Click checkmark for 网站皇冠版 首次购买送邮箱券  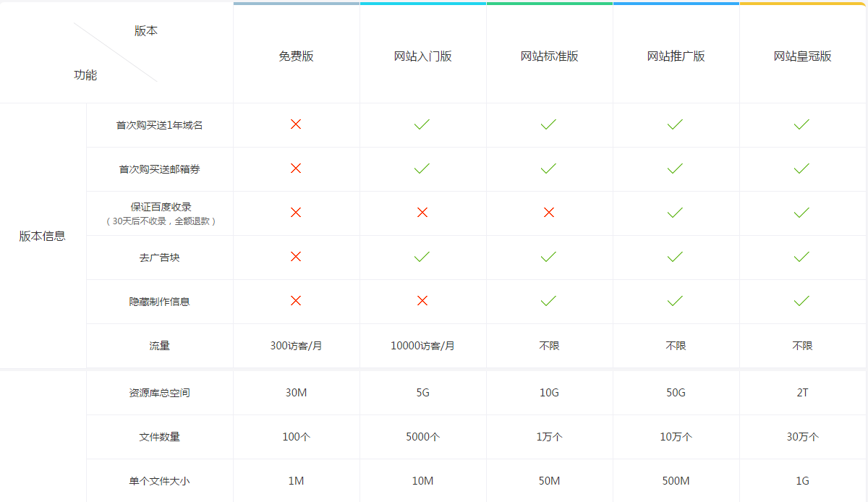point(802,169)
